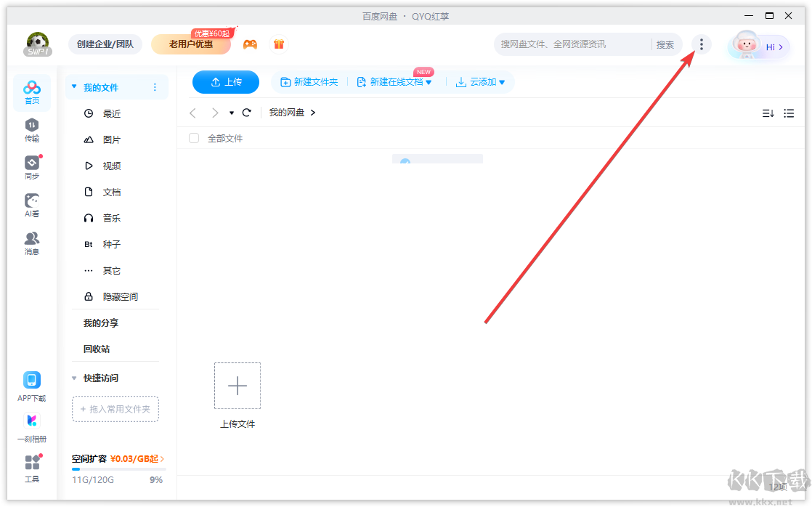
Task: Open APP下载 in the sidebar
Action: 31,386
